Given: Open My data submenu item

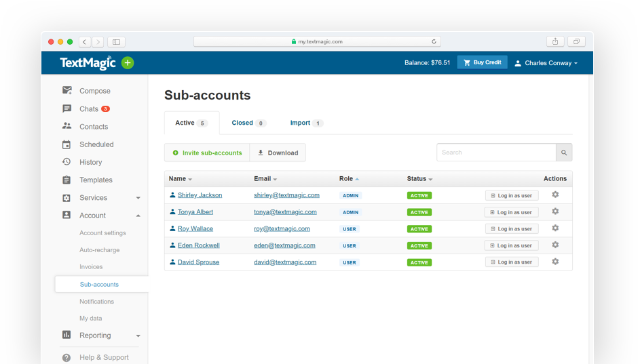Looking at the screenshot, I should pyautogui.click(x=90, y=318).
